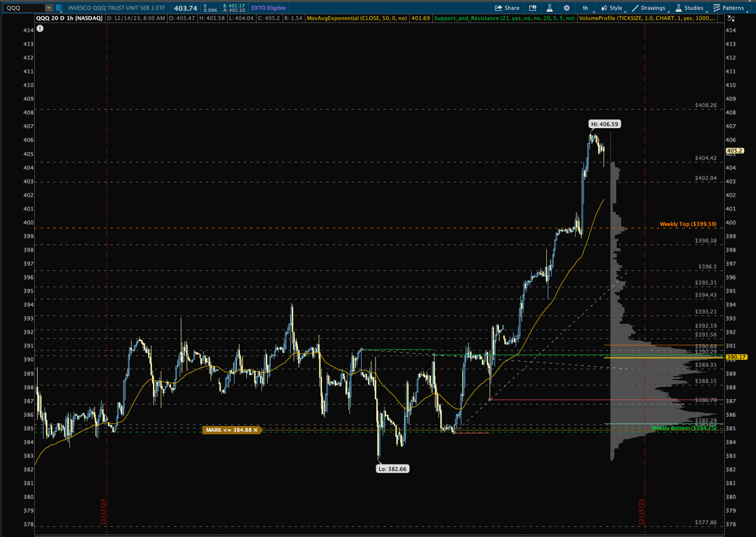Click the 405.2 current price axis tag
The image size is (756, 537).
(x=735, y=151)
